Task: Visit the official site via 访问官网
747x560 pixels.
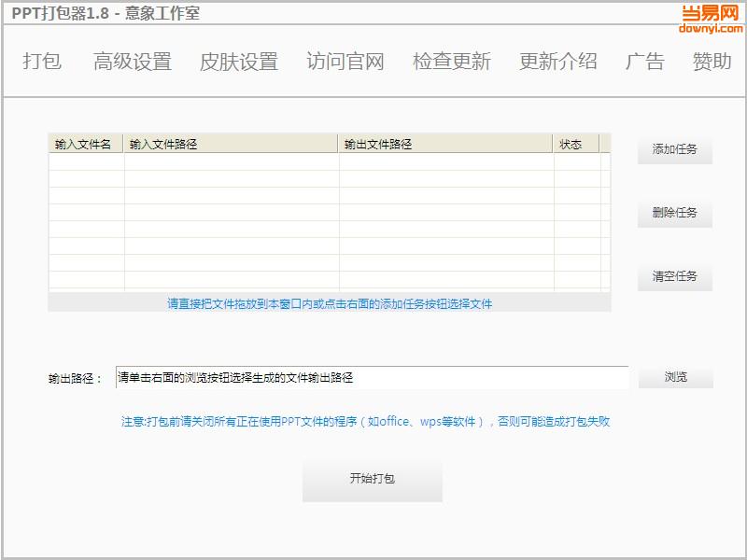Action: [x=346, y=62]
